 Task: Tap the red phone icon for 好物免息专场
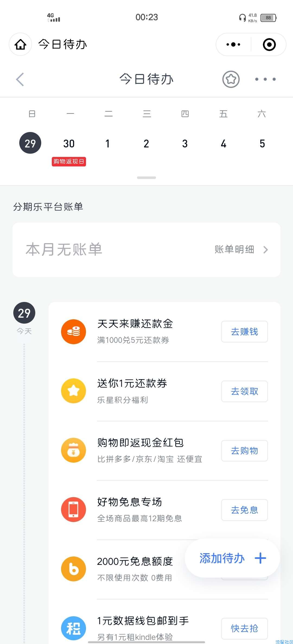point(74,510)
